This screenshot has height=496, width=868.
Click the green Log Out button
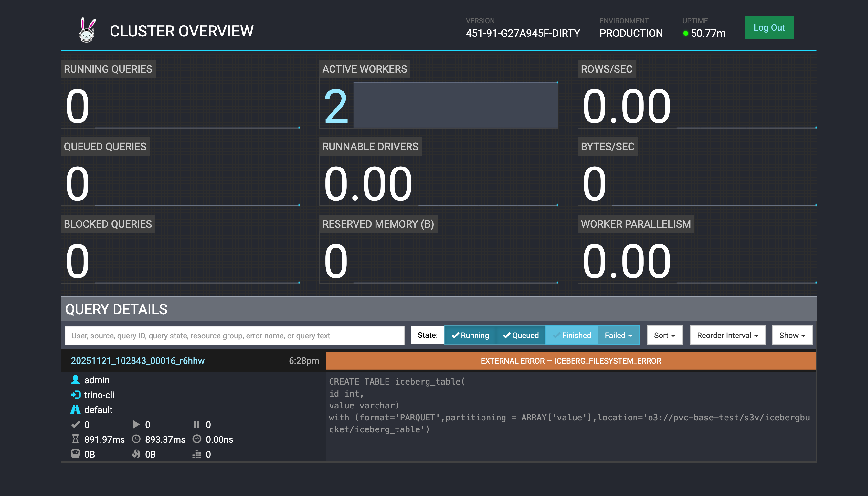coord(769,27)
